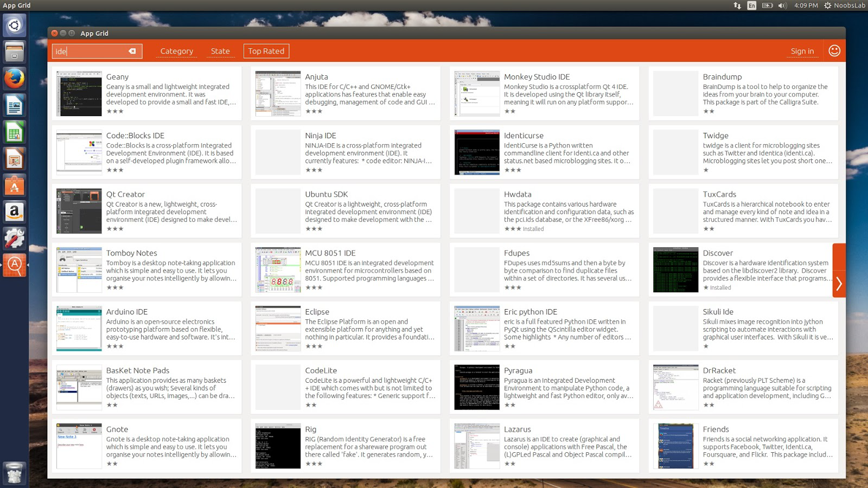Viewport: 868px width, 488px height.
Task: Open the Arduino IDE thumbnail
Action: [79, 329]
